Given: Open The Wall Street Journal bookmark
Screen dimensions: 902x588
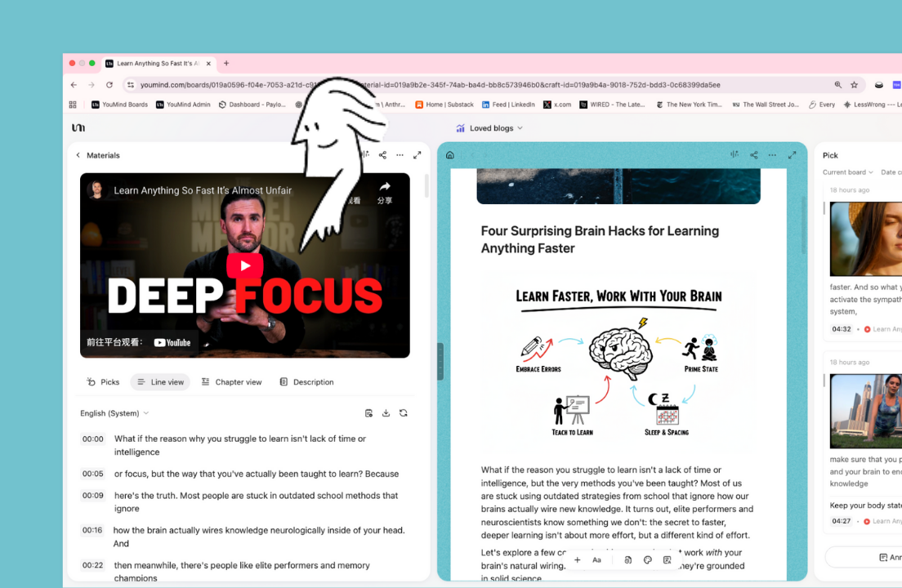Looking at the screenshot, I should pyautogui.click(x=765, y=105).
